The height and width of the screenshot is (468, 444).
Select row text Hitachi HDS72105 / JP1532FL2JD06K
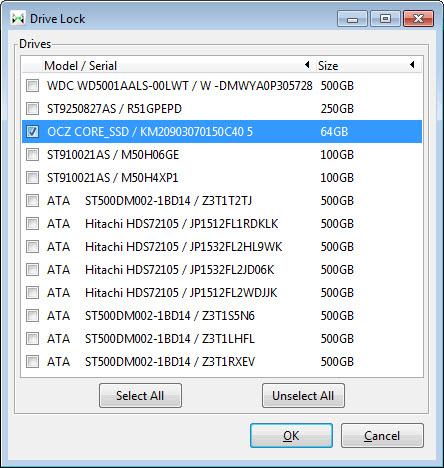[x=180, y=270]
